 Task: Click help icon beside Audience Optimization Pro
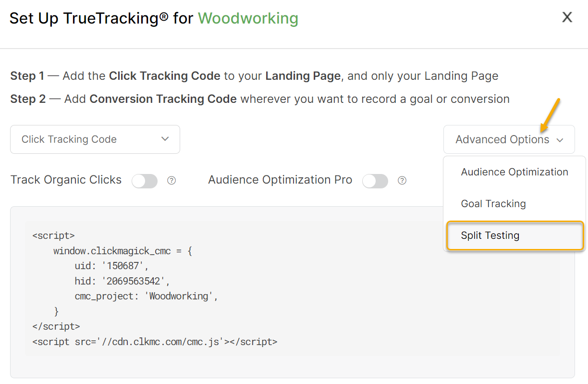[x=402, y=181]
